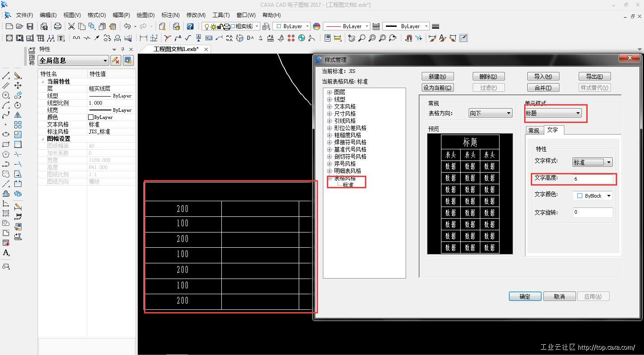Open the 文字颜色 ByBlock dropdown

(608, 196)
